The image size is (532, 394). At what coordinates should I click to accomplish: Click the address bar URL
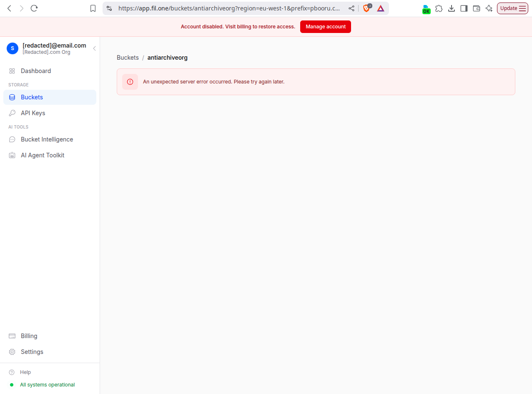point(229,8)
